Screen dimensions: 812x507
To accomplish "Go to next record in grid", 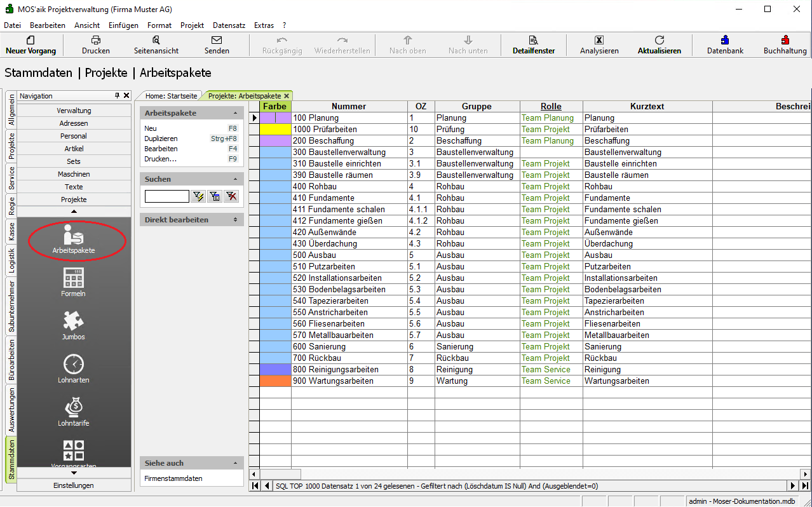I will point(792,486).
